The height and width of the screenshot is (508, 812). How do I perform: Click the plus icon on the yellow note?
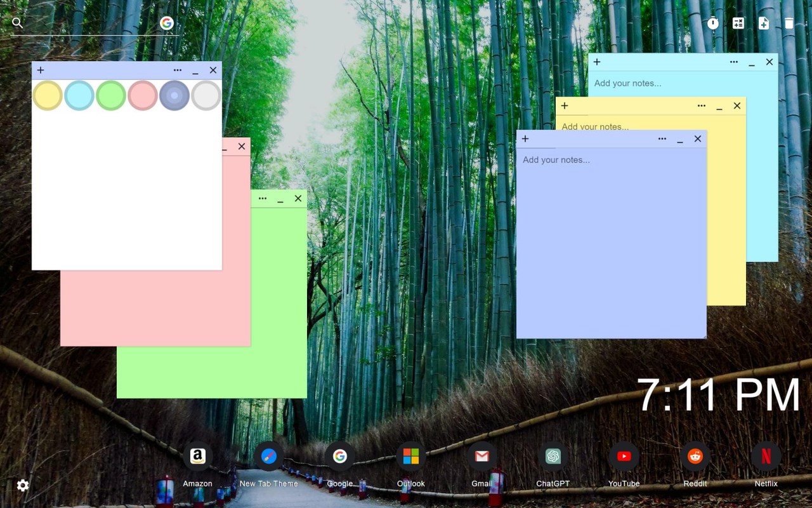tap(565, 106)
